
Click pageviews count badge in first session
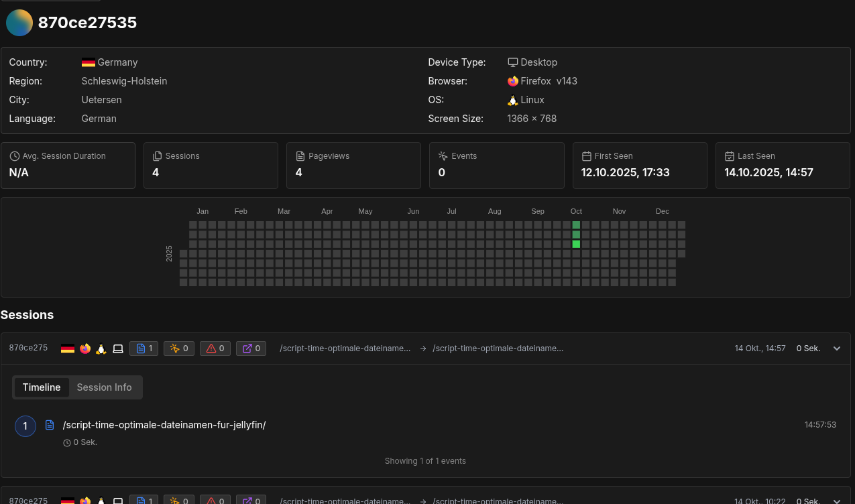144,349
